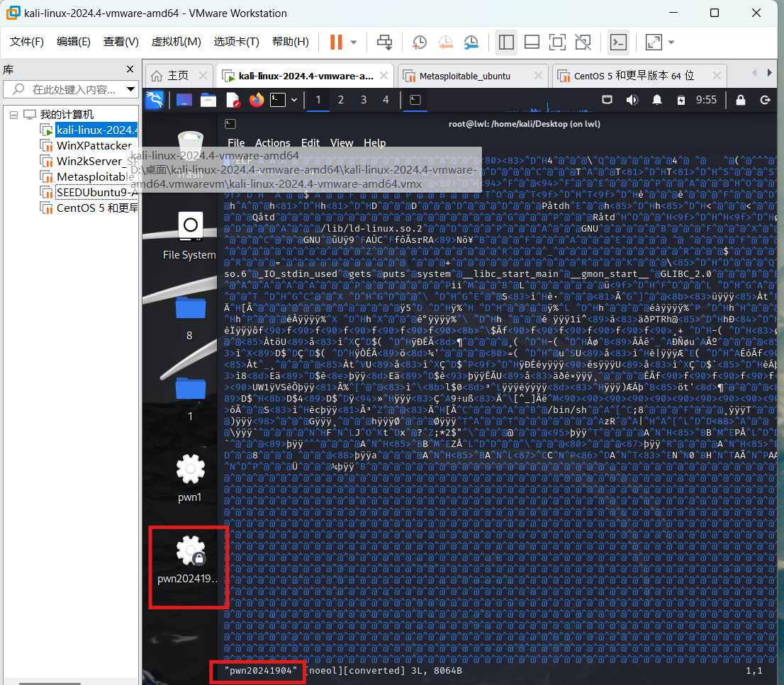Close the kali-linux tab
This screenshot has width=784, height=685.
pyautogui.click(x=383, y=76)
